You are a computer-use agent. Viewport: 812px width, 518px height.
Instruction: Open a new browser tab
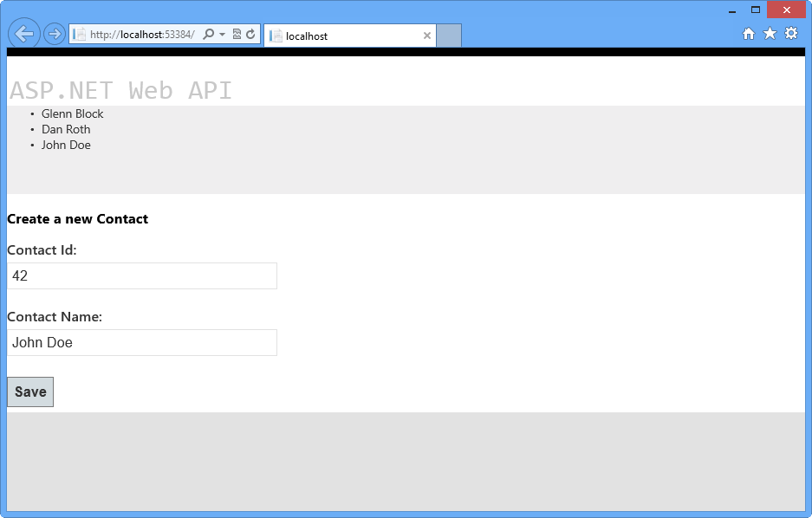pyautogui.click(x=448, y=36)
